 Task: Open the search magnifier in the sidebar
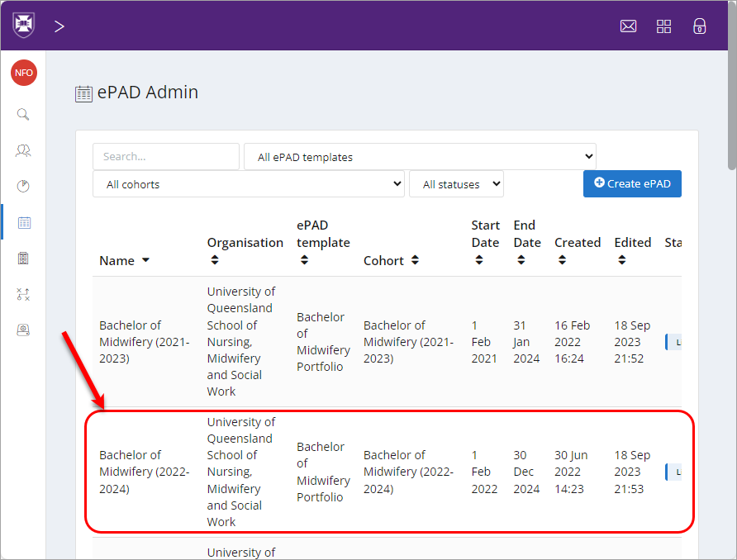[23, 114]
